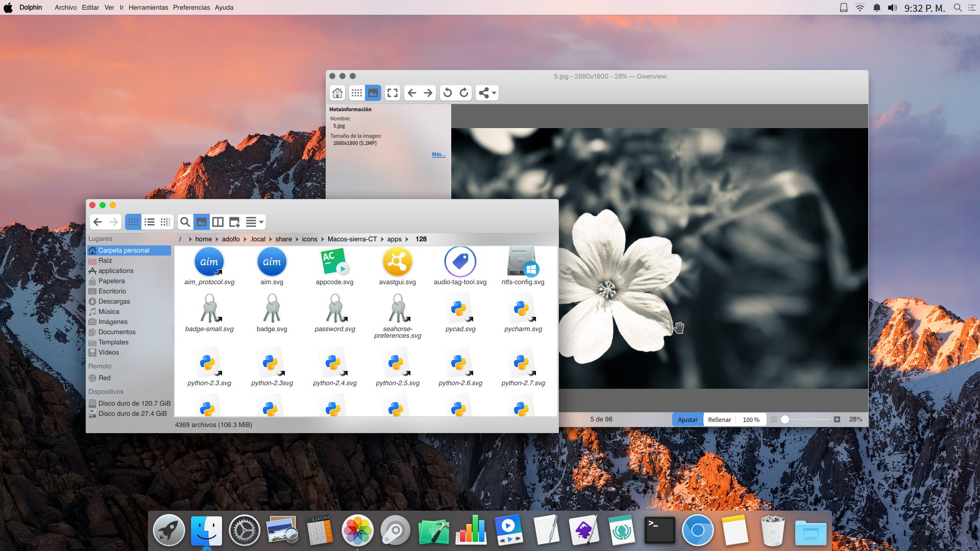Click the 5 de 98 status text
This screenshot has height=551, width=980.
[x=601, y=419]
